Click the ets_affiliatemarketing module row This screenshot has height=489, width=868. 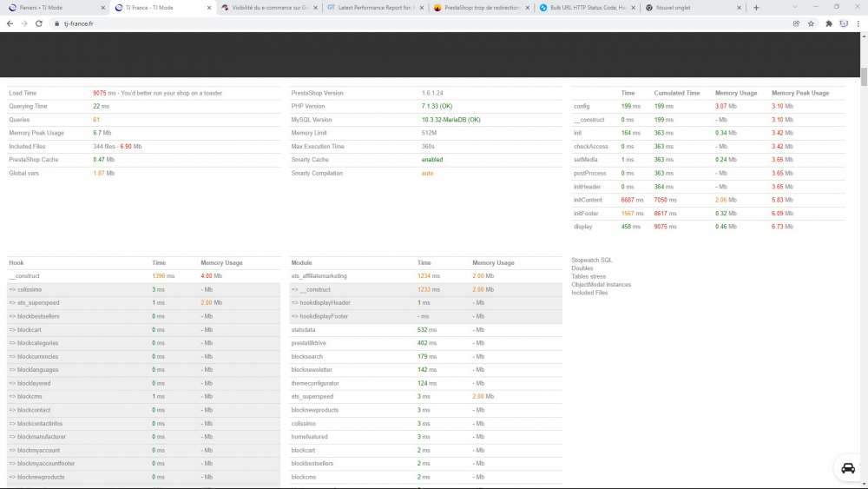tap(425, 276)
